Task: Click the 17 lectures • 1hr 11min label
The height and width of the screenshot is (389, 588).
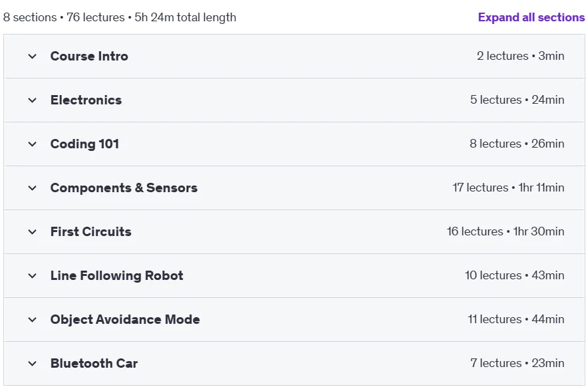Action: (x=508, y=188)
